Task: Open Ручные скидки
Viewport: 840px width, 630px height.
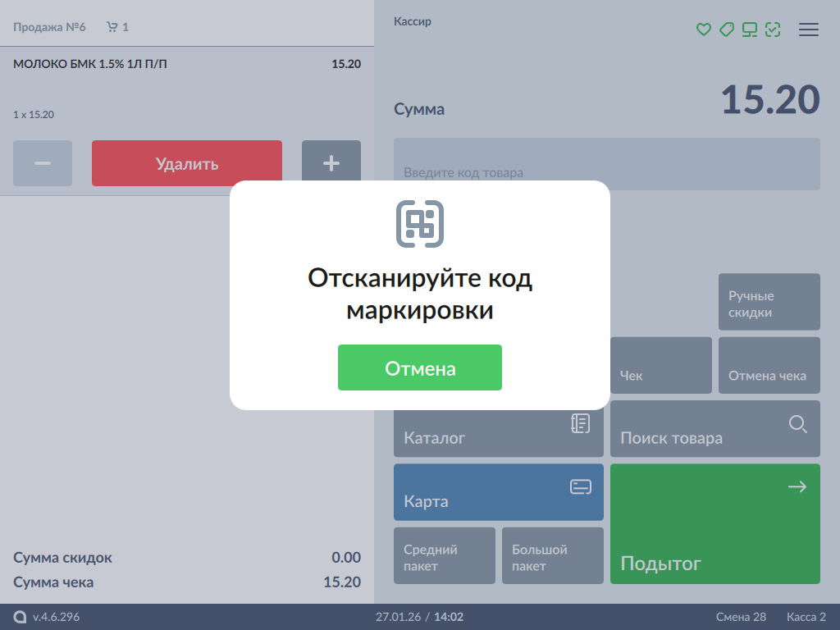Action: click(769, 302)
